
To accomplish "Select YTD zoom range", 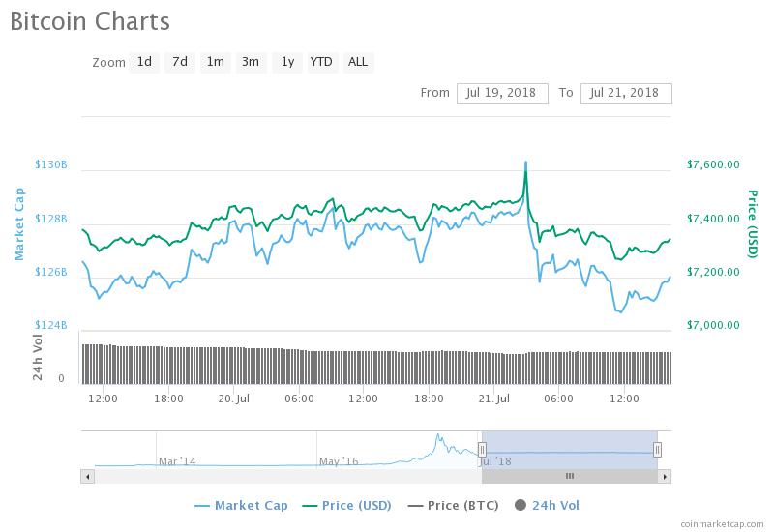I will pyautogui.click(x=322, y=62).
